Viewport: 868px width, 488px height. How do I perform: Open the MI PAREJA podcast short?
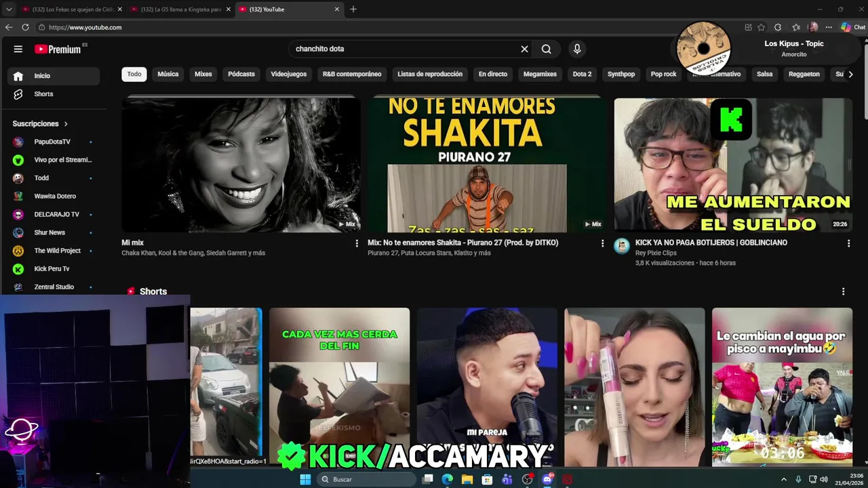[x=487, y=386]
